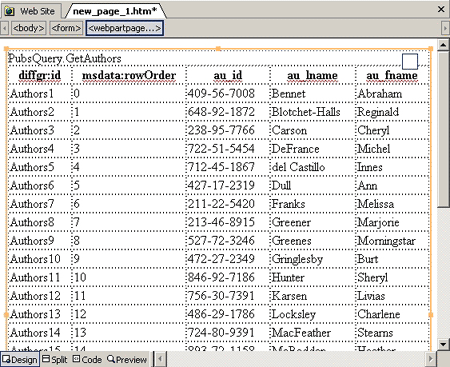Click the first name Charlene
This screenshot has width=450, height=367.
pos(379,314)
